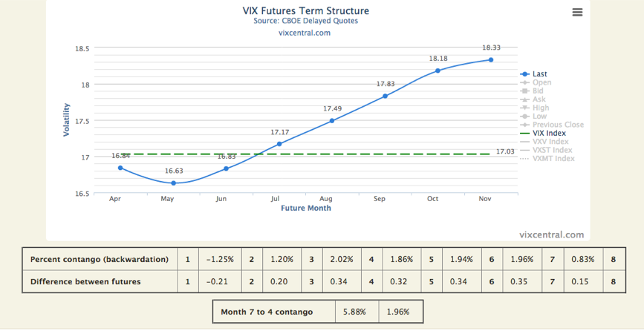Enable the High series legend item

point(541,108)
